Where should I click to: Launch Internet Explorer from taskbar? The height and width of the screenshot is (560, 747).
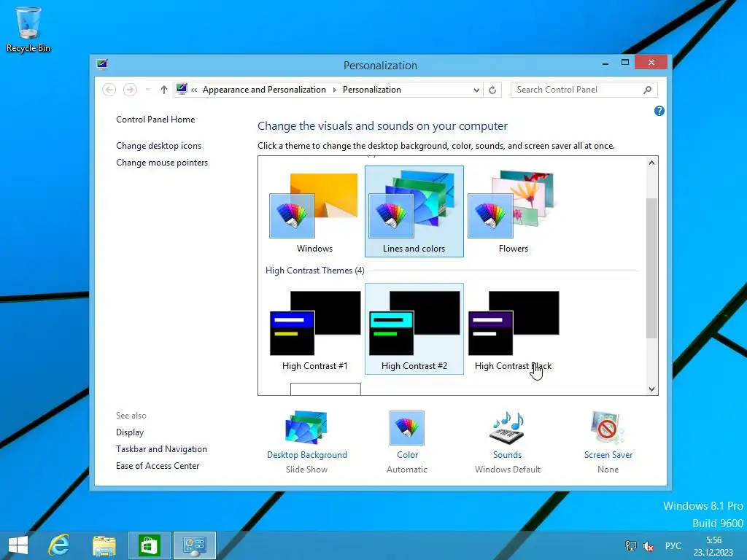60,545
